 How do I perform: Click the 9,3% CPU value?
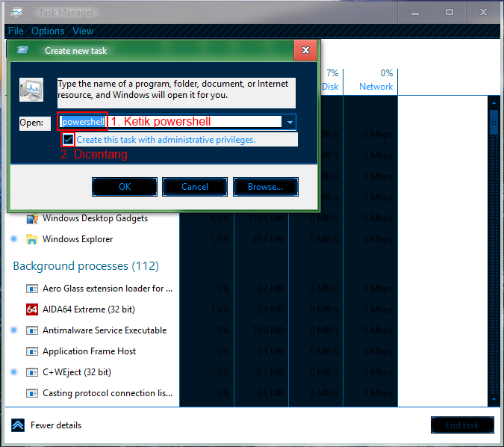tap(220, 218)
